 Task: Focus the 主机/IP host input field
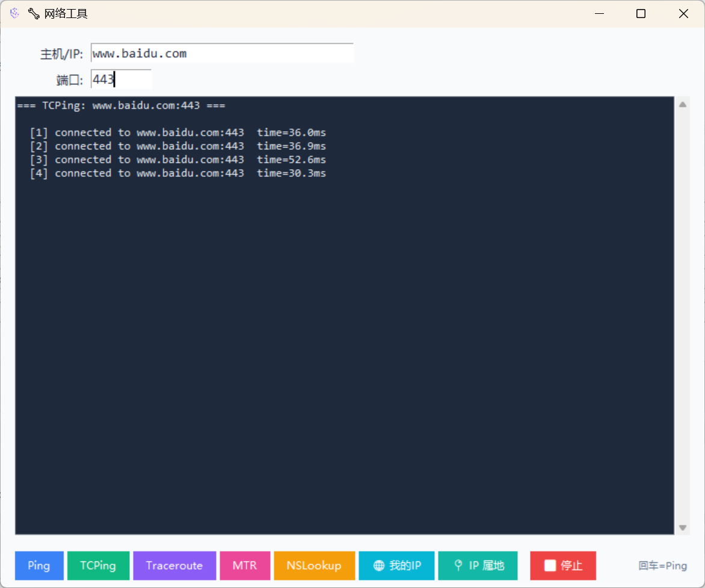(x=222, y=53)
